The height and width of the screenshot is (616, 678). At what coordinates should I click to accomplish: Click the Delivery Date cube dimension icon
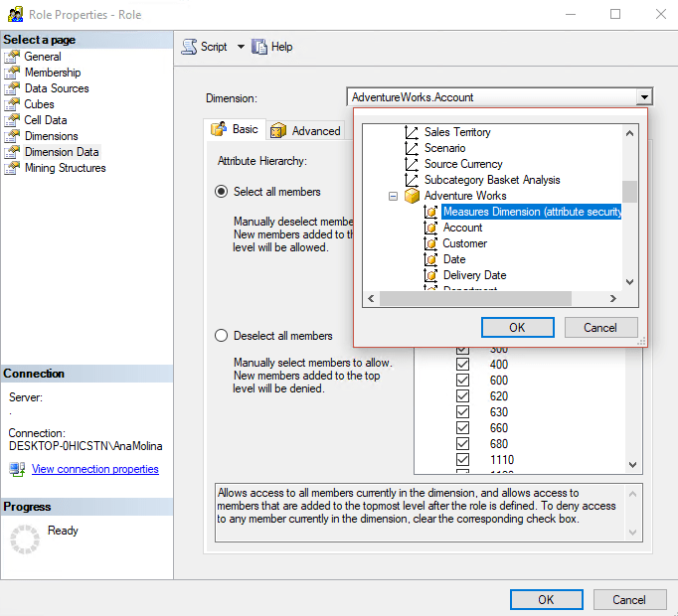point(430,275)
